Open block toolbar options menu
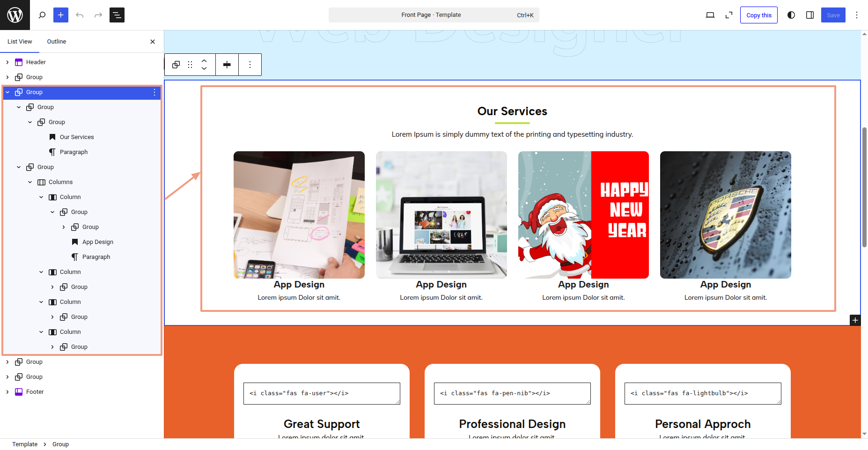The image size is (868, 450). [x=250, y=65]
